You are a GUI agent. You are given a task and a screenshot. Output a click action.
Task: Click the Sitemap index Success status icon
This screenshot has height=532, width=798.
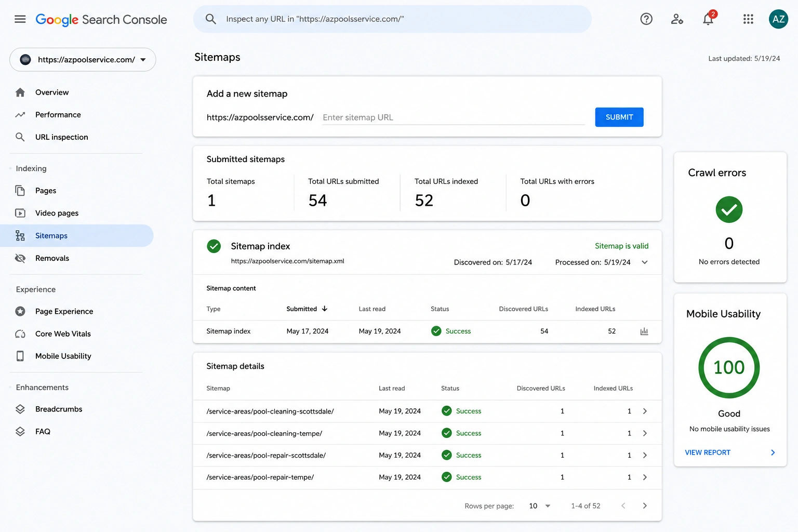coord(436,331)
